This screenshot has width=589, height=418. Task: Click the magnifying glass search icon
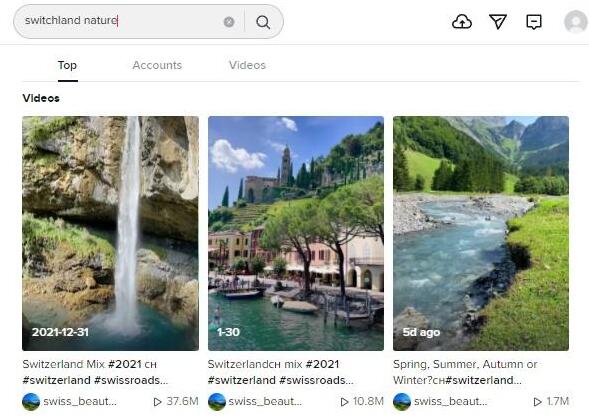coord(263,22)
